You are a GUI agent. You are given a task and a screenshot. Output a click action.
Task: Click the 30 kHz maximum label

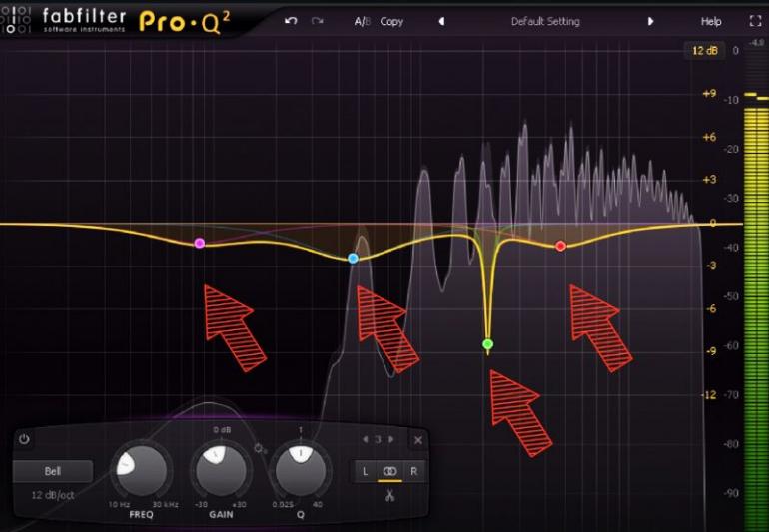click(x=165, y=504)
